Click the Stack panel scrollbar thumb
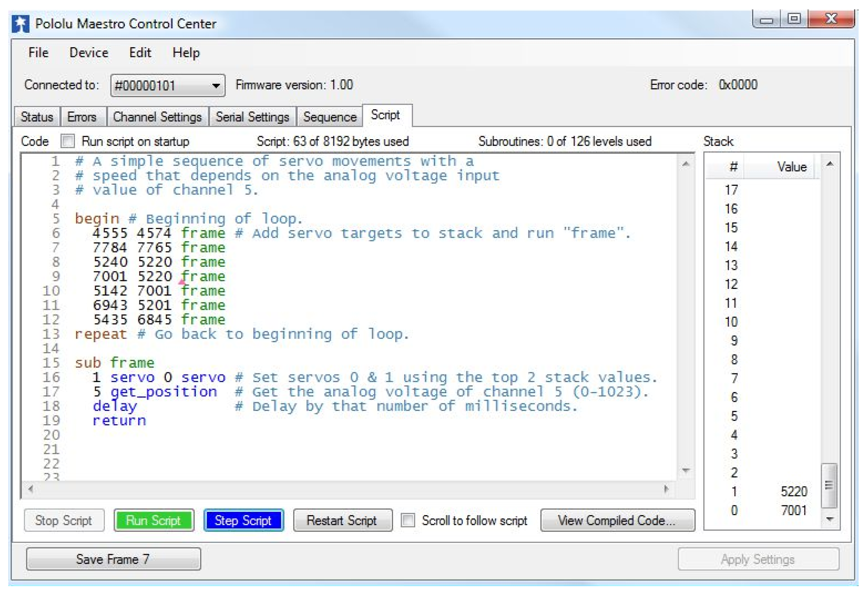 [829, 486]
